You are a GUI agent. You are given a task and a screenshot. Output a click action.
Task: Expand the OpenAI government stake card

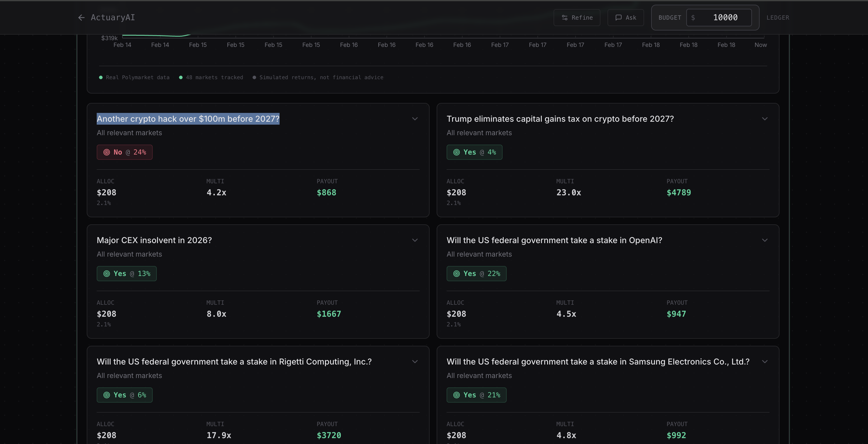point(765,240)
